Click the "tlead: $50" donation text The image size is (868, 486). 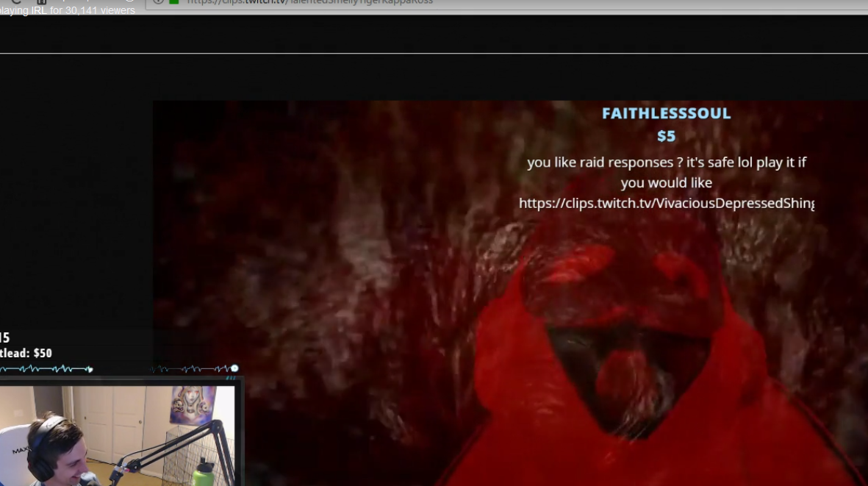(x=26, y=353)
